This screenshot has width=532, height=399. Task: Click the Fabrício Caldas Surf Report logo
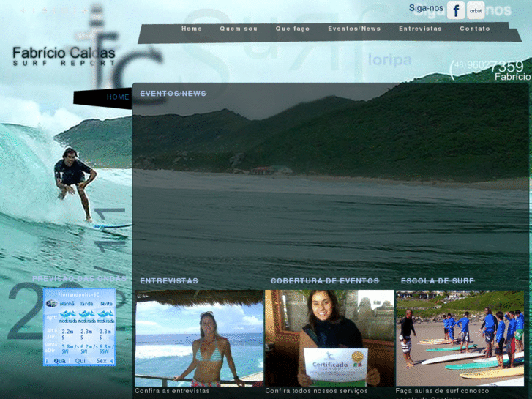tap(64, 56)
